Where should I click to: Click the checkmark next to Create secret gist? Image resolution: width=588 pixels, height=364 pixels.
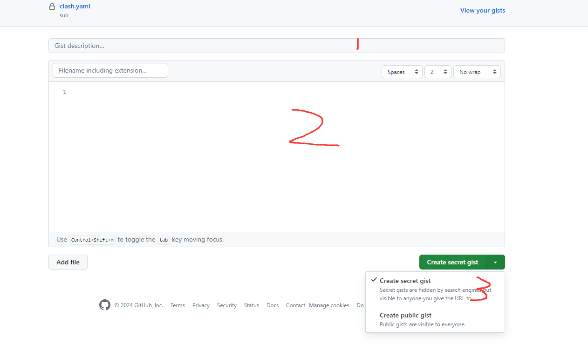point(374,280)
